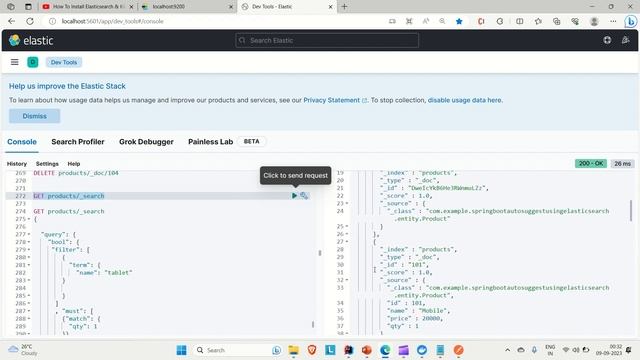Image resolution: width=640 pixels, height=360 pixels.
Task: Collapse the code fold at line 275
Action: point(29,219)
